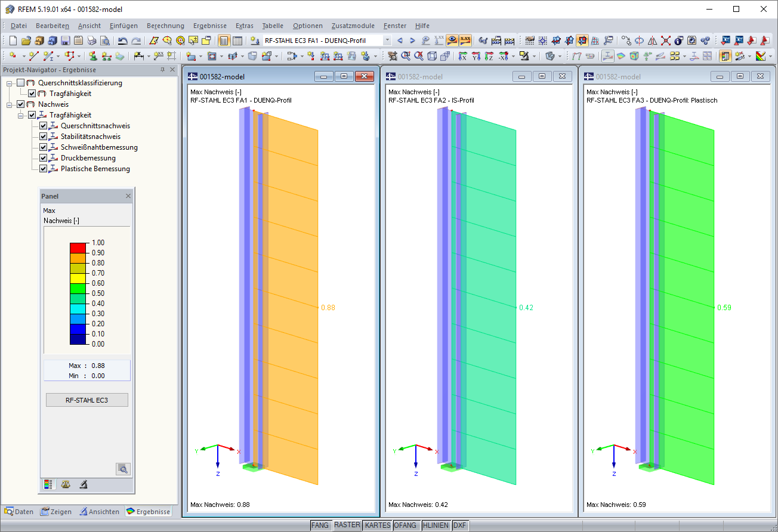Toggle the HLINIEN status bar button
The height and width of the screenshot is (532, 778).
point(436,525)
